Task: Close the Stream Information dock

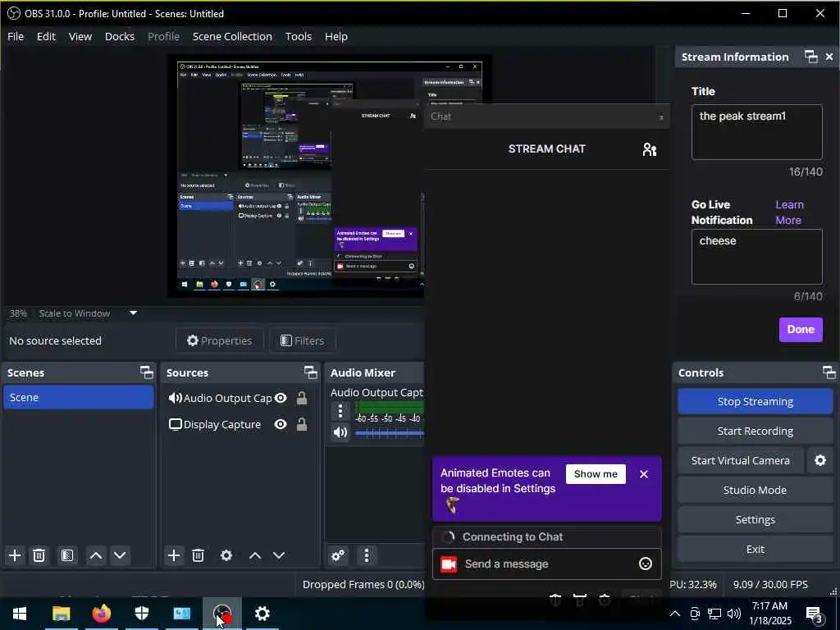Action: coord(829,57)
